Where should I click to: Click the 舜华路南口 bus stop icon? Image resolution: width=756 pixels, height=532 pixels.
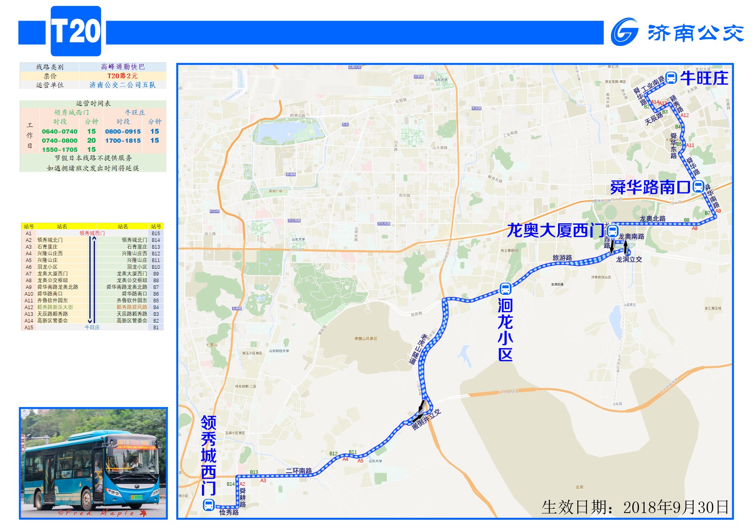(x=698, y=187)
